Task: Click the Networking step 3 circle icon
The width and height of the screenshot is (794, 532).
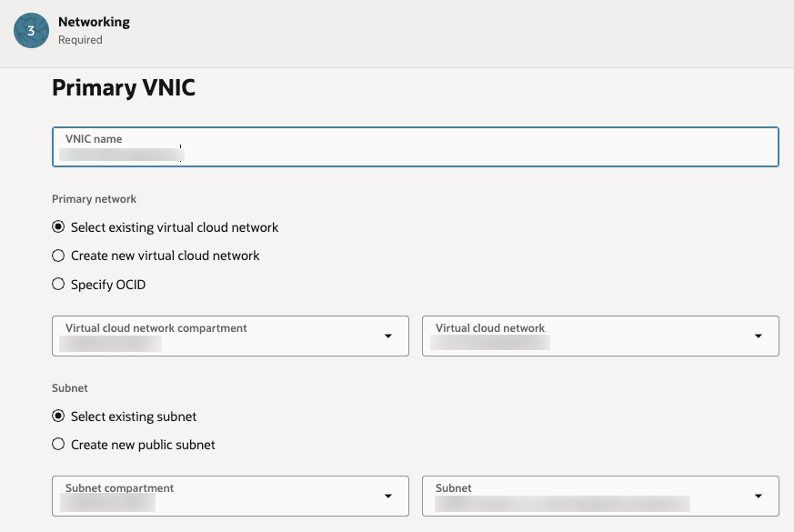Action: coord(32,31)
